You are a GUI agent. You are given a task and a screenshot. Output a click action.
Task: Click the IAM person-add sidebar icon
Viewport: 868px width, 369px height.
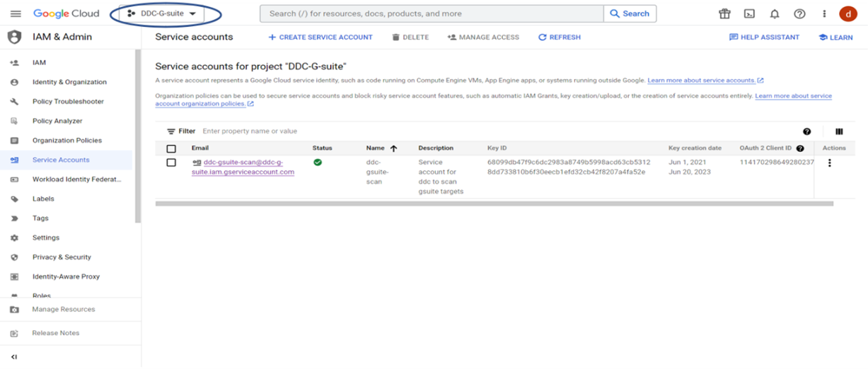[14, 63]
